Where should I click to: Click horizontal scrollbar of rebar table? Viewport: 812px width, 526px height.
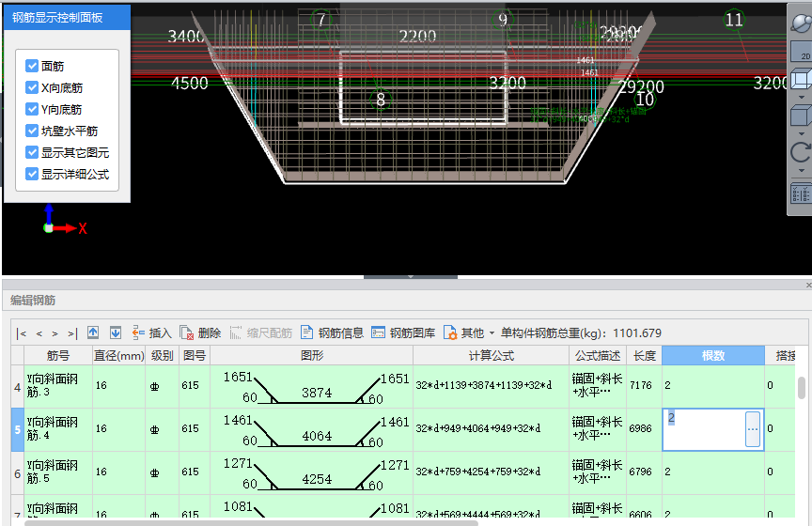(x=251, y=523)
